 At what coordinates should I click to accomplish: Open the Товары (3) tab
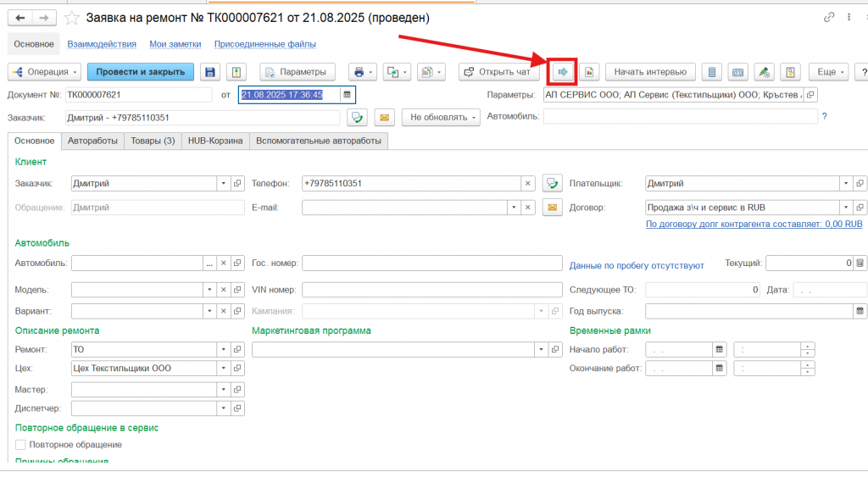153,141
